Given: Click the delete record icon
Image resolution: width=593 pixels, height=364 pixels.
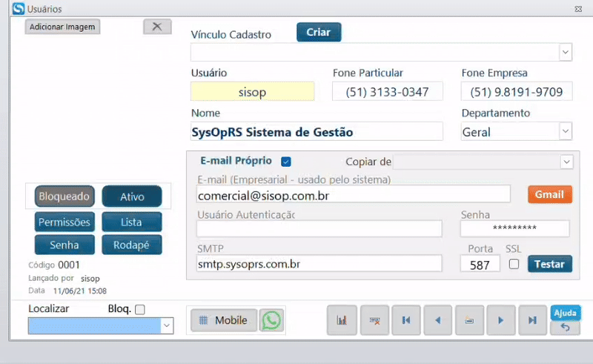Looking at the screenshot, I should coord(374,320).
